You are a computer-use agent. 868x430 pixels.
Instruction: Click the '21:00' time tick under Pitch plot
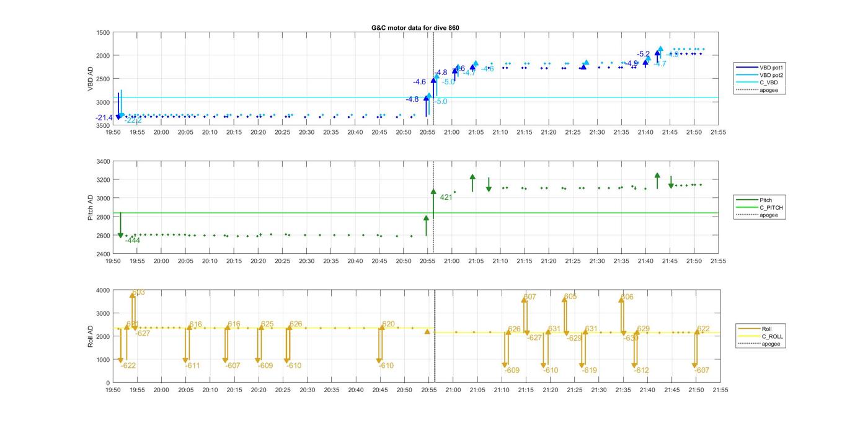pyautogui.click(x=452, y=261)
